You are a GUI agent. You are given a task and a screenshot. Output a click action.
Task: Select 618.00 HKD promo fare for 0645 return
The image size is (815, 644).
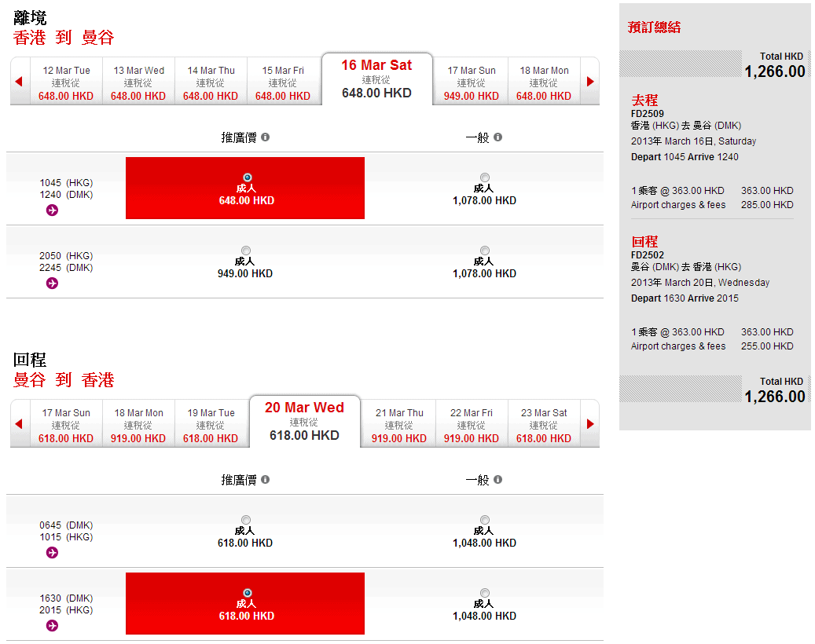coord(246,520)
